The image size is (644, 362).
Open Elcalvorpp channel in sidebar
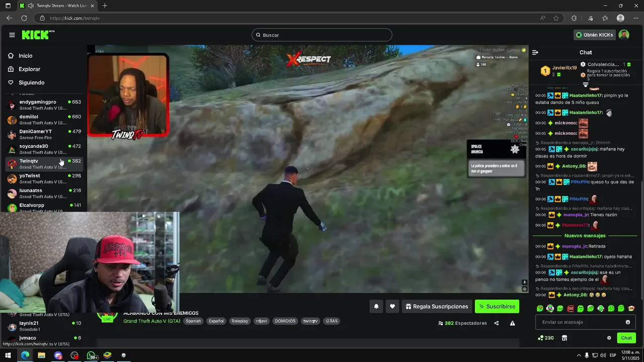44,207
